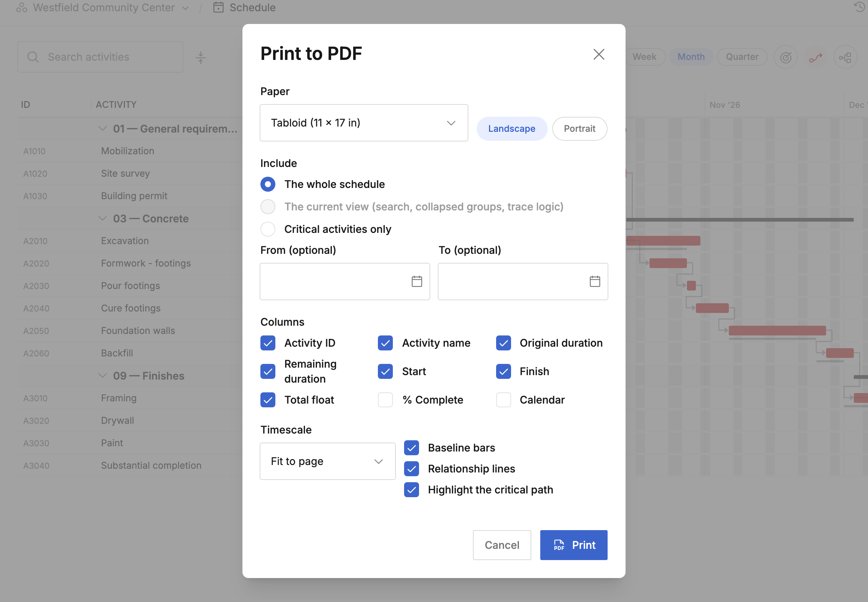
Task: Select Critical activities only option
Action: (x=268, y=229)
